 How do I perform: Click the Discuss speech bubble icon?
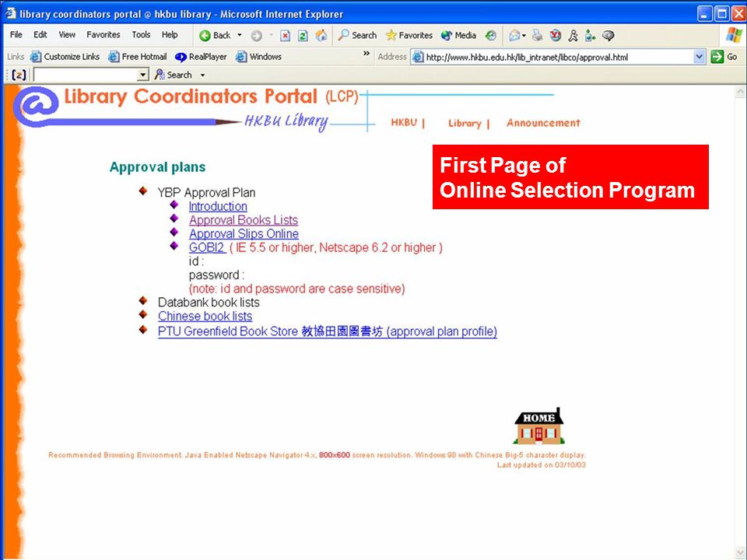pyautogui.click(x=608, y=35)
